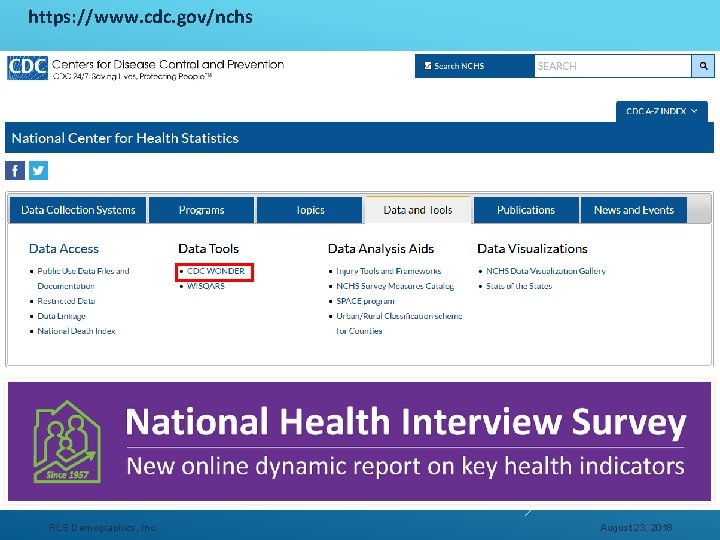
Task: Toggle the Search NCHS checkbox
Action: click(x=428, y=66)
